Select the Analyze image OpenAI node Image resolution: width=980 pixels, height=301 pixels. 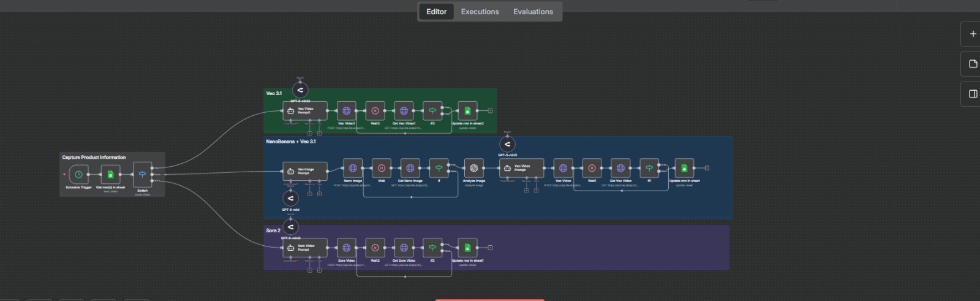point(473,168)
